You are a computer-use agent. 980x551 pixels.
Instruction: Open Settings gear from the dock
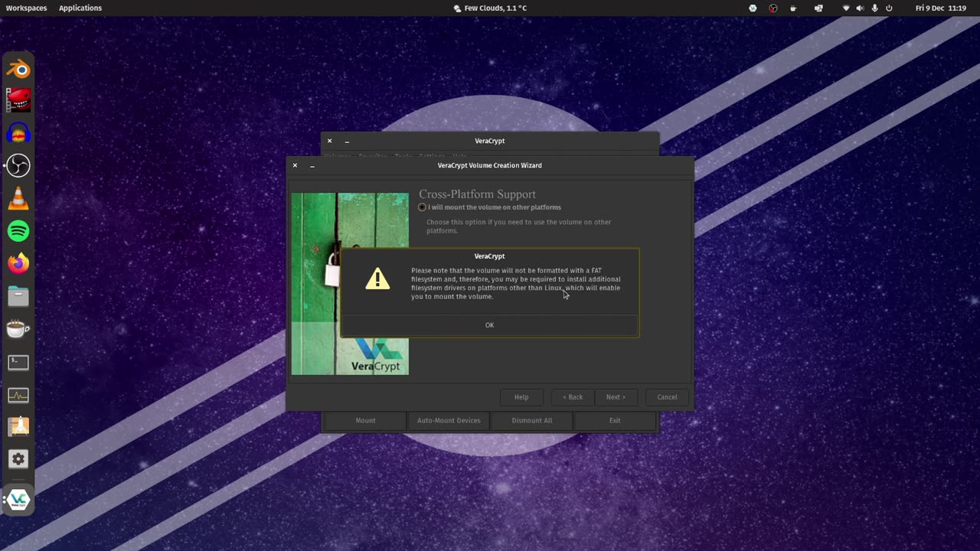tap(18, 459)
